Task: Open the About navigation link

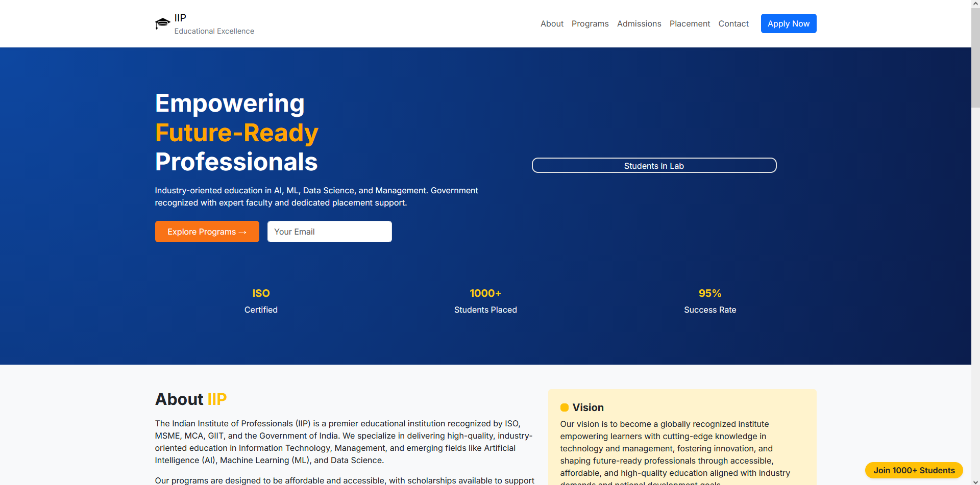Action: pos(552,24)
